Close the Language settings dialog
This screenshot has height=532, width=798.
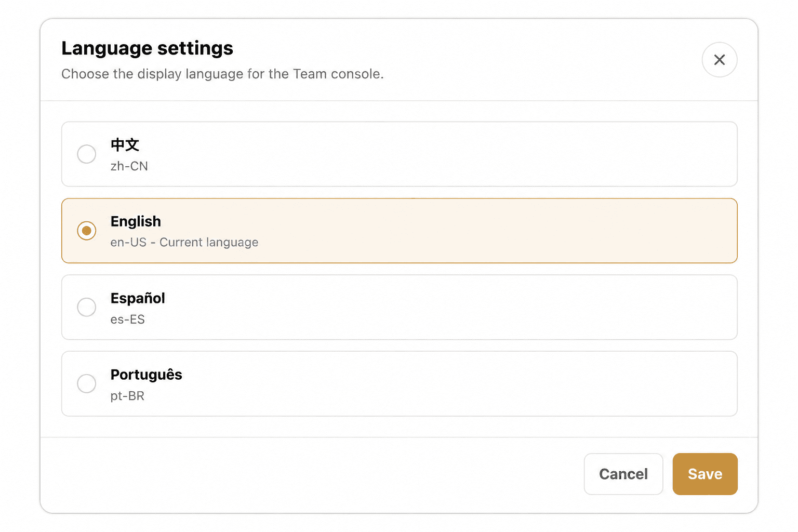click(x=719, y=60)
